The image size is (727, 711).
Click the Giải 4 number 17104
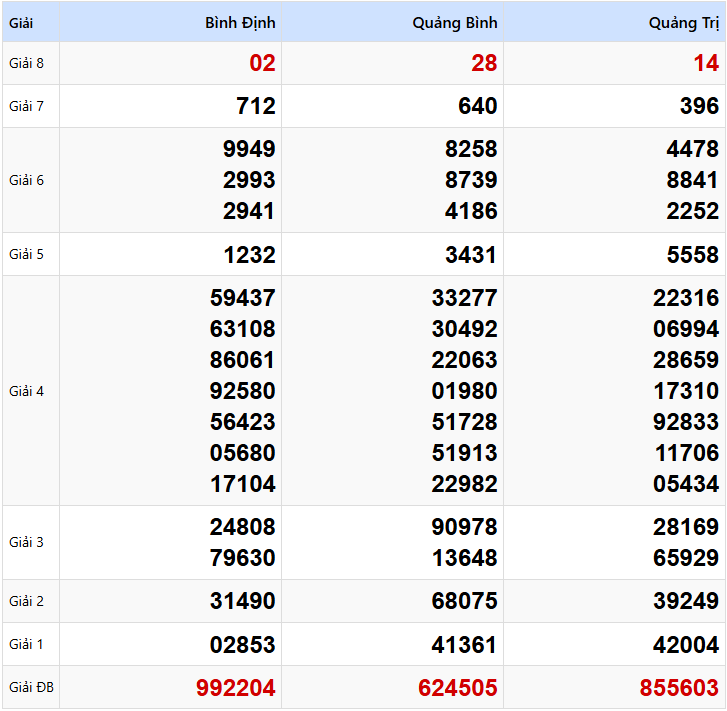coord(243,484)
